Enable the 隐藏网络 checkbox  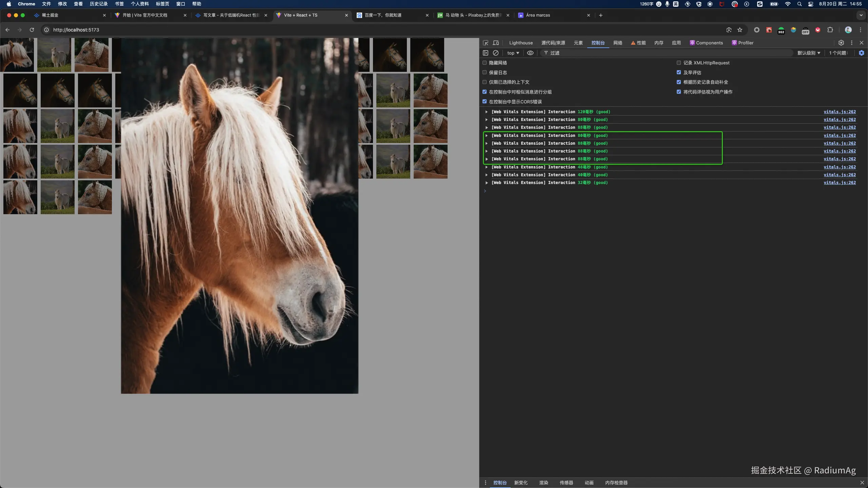[x=485, y=63]
